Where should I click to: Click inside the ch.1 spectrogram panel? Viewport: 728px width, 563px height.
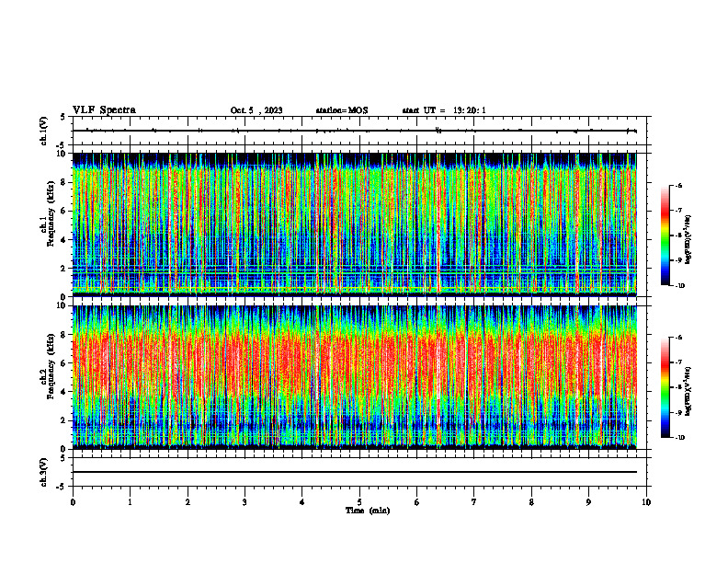[355, 224]
